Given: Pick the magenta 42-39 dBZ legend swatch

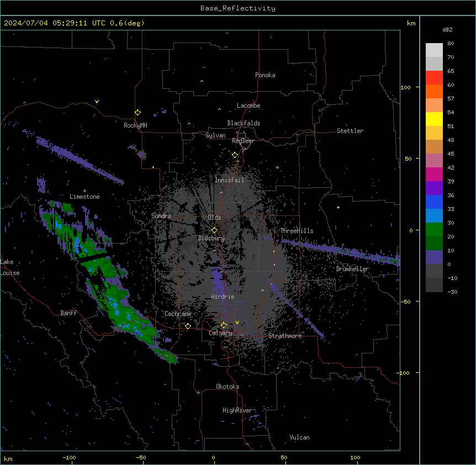Looking at the screenshot, I should pyautogui.click(x=434, y=174).
